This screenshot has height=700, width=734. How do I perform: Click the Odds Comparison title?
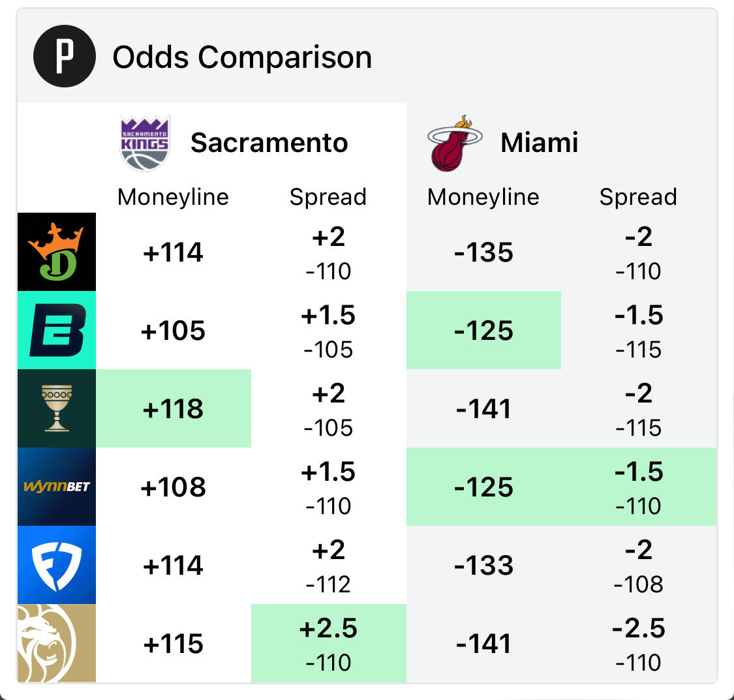242,57
